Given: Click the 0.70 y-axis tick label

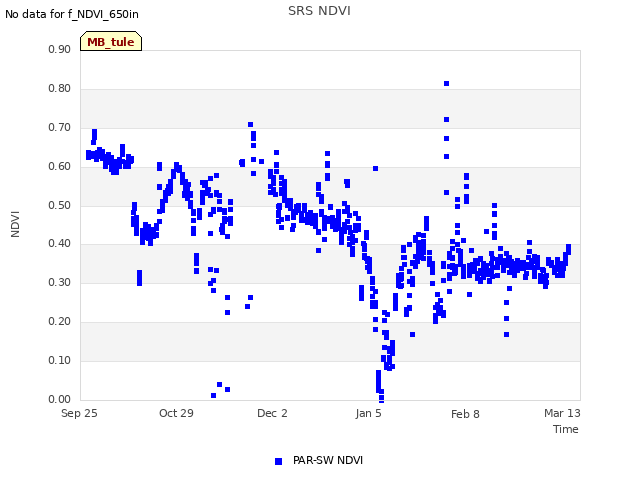Looking at the screenshot, I should coord(60,127).
